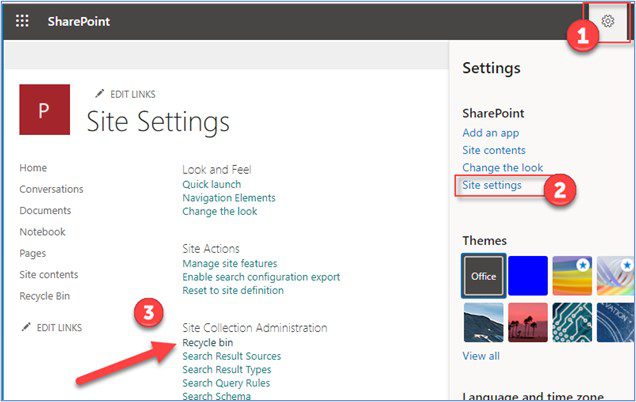636x402 pixels.
Task: Click the Site Actions heading
Action: point(211,249)
